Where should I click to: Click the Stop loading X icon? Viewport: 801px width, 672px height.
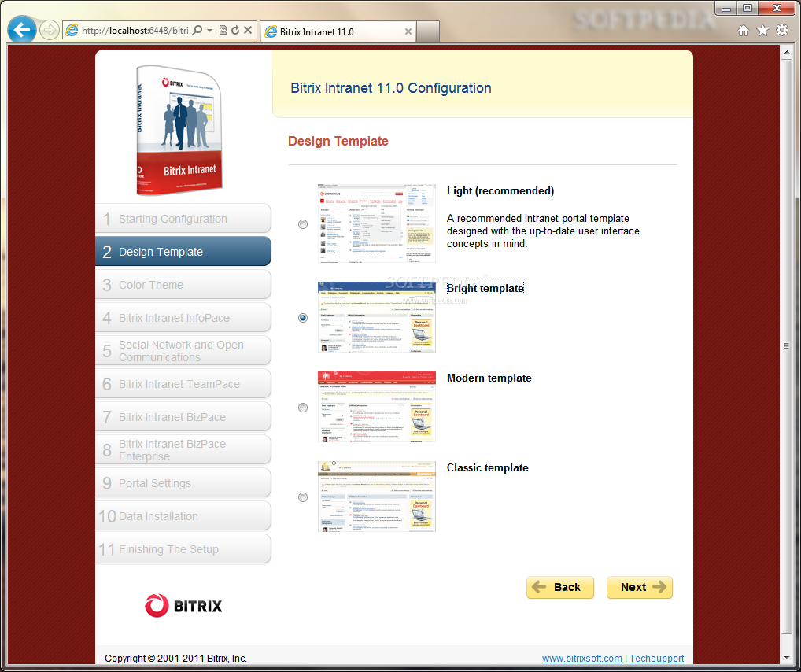pos(248,31)
